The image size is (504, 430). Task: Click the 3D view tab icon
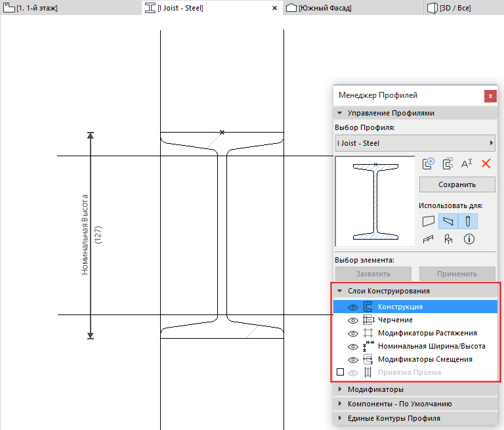[x=432, y=8]
